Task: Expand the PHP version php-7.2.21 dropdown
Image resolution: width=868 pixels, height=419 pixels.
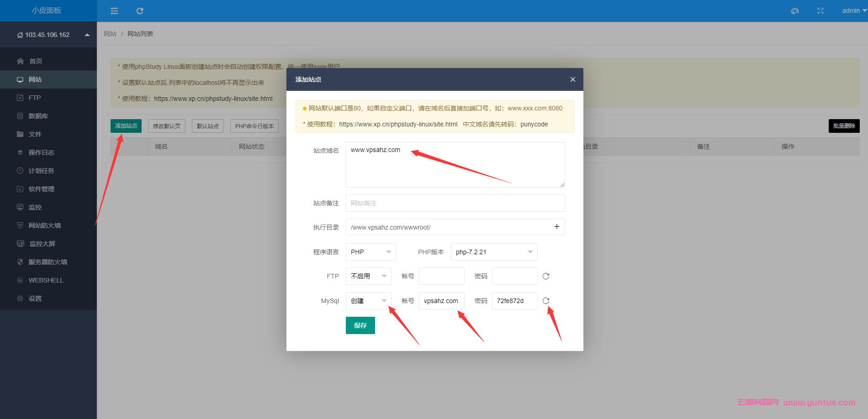Action: 494,252
